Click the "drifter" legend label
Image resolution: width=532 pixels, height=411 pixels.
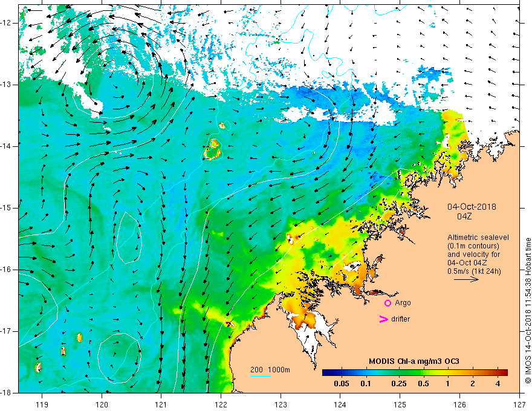coord(400,319)
